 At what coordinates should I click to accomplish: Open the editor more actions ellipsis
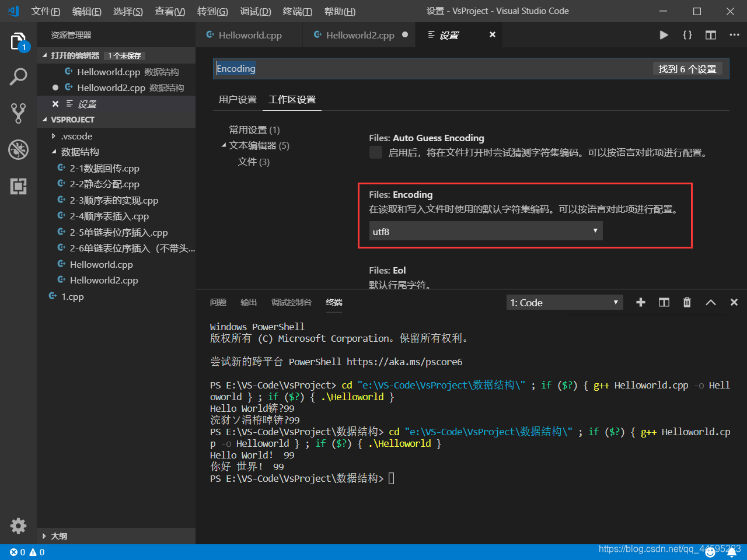tap(734, 35)
